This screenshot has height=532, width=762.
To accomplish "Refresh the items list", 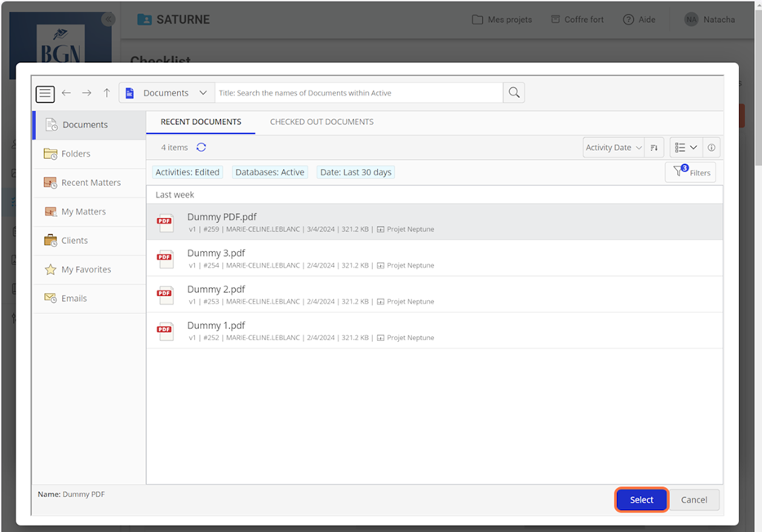I will 202,148.
